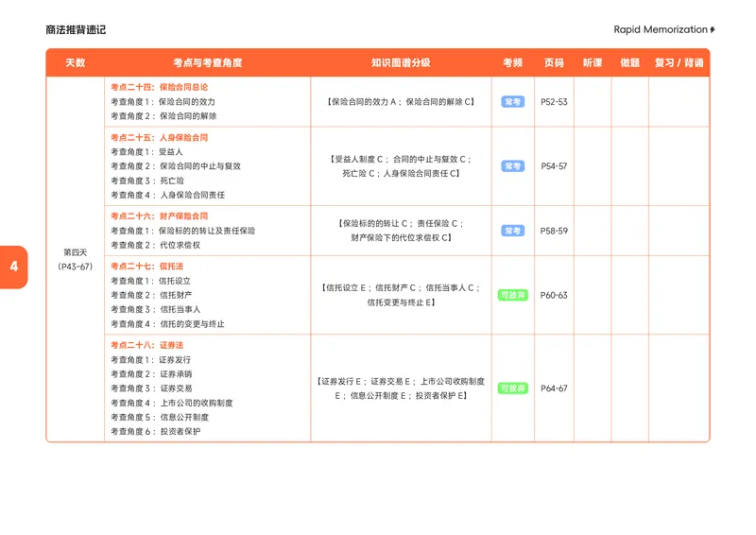Viewport: 756px width, 535px height.
Task: Click the 信托设立 E knowledge grading cell
Action: coord(401,295)
